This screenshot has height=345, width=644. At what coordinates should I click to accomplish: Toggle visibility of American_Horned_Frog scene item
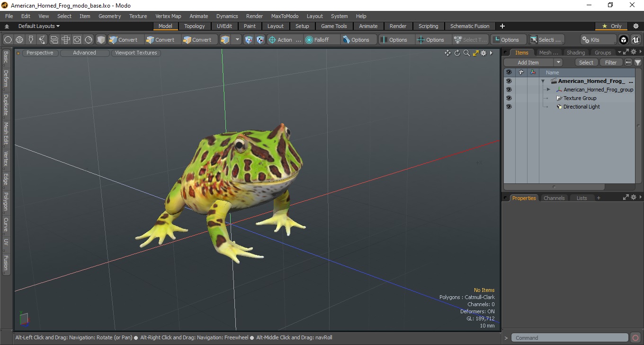click(x=509, y=81)
